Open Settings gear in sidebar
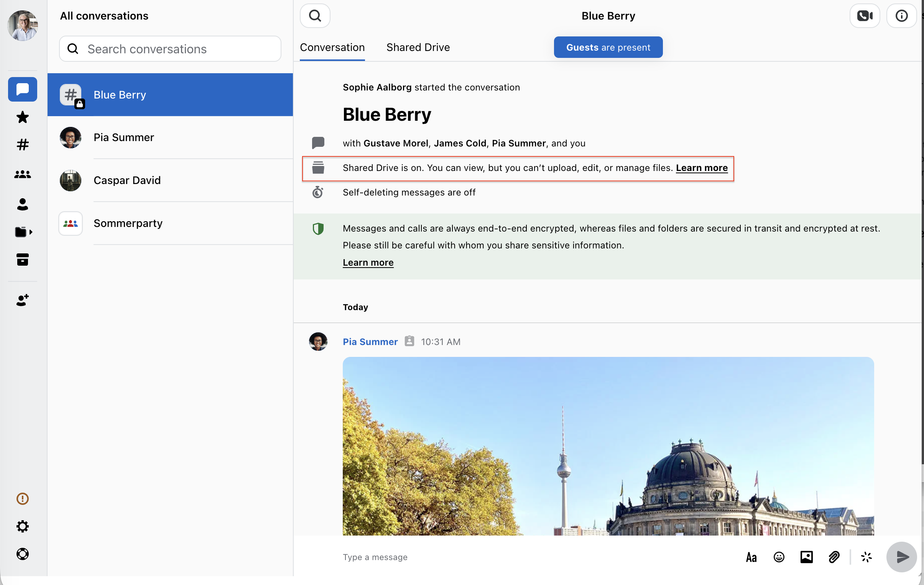Viewport: 924px width, 585px height. (23, 526)
